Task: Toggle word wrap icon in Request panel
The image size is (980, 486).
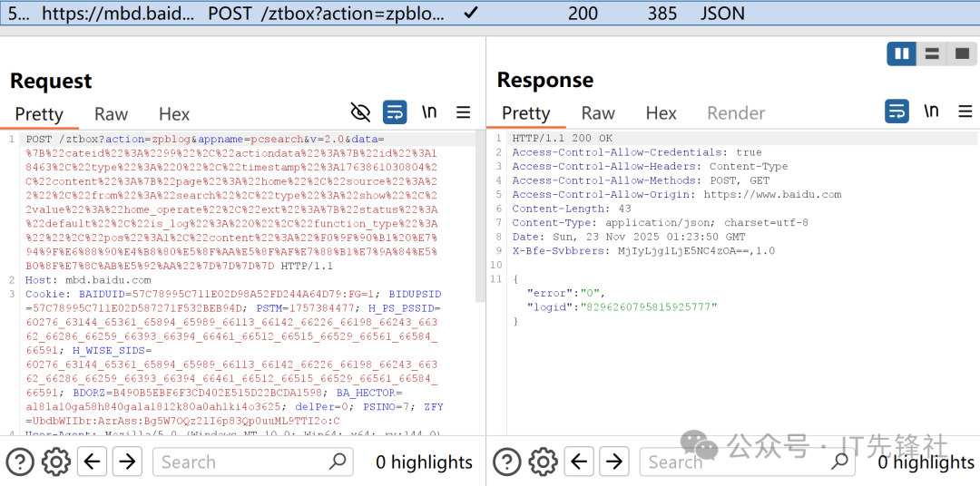Action: pos(395,112)
